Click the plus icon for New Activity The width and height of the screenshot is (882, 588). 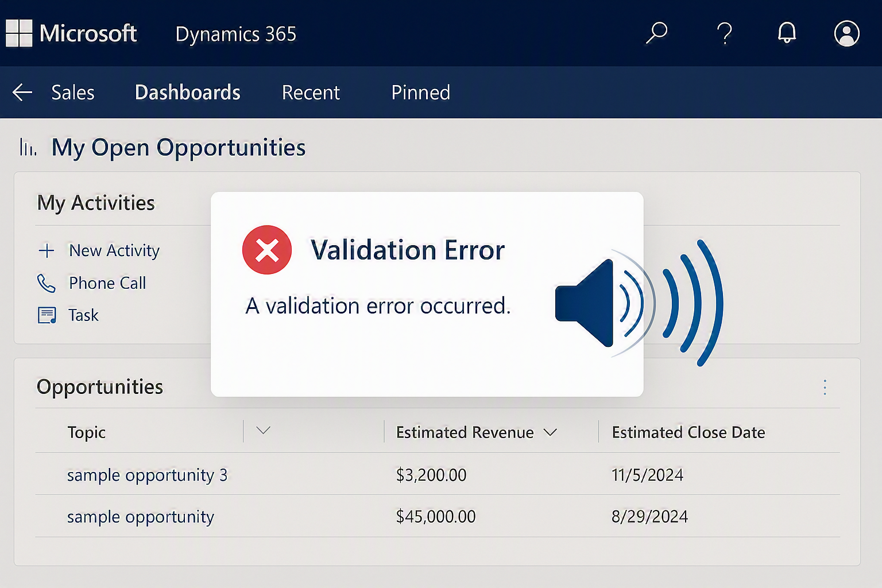(47, 250)
